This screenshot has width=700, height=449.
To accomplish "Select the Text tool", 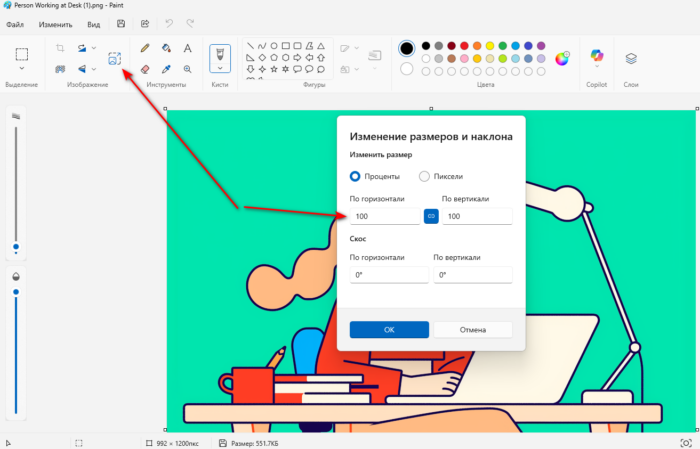I will tap(188, 48).
